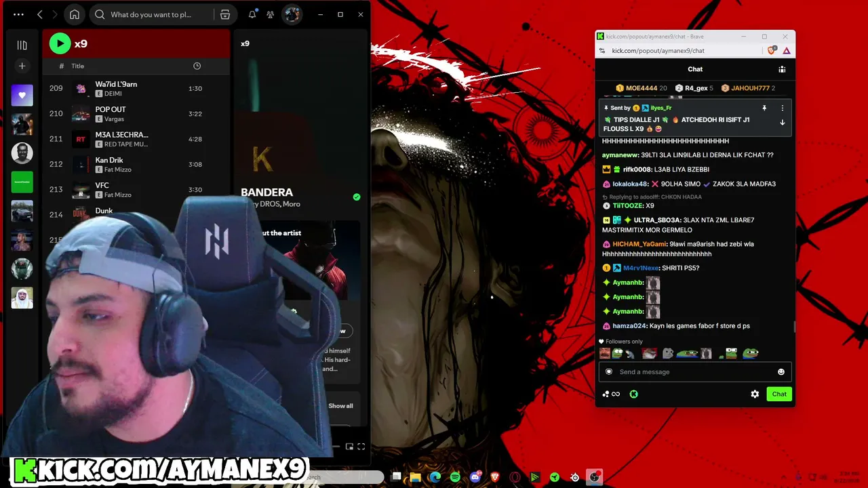Image resolution: width=868 pixels, height=488 pixels.
Task: Open user hamza024 in chat
Action: click(x=629, y=326)
